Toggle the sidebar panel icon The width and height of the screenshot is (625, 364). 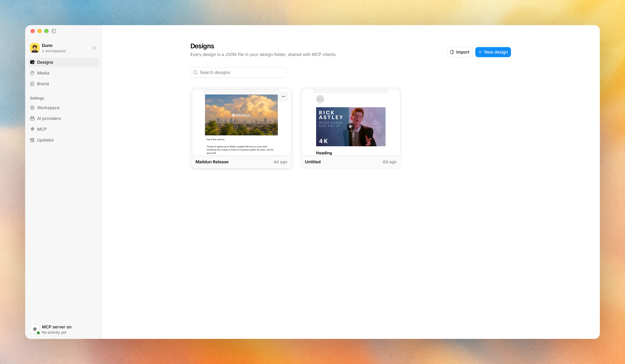[54, 31]
